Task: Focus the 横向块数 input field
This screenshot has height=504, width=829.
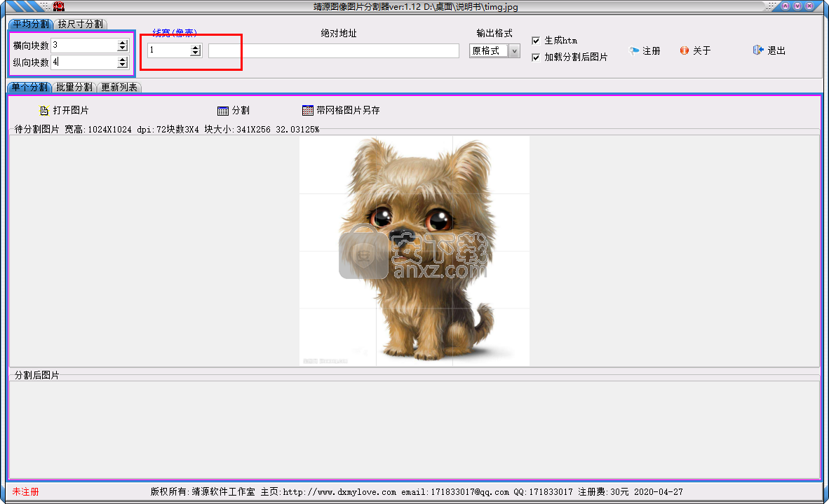Action: 85,46
